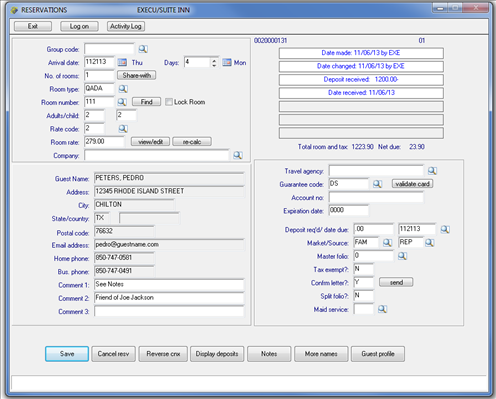Image resolution: width=496 pixels, height=399 pixels.
Task: Click the Room rate field 279.00
Action: pyautogui.click(x=104, y=142)
